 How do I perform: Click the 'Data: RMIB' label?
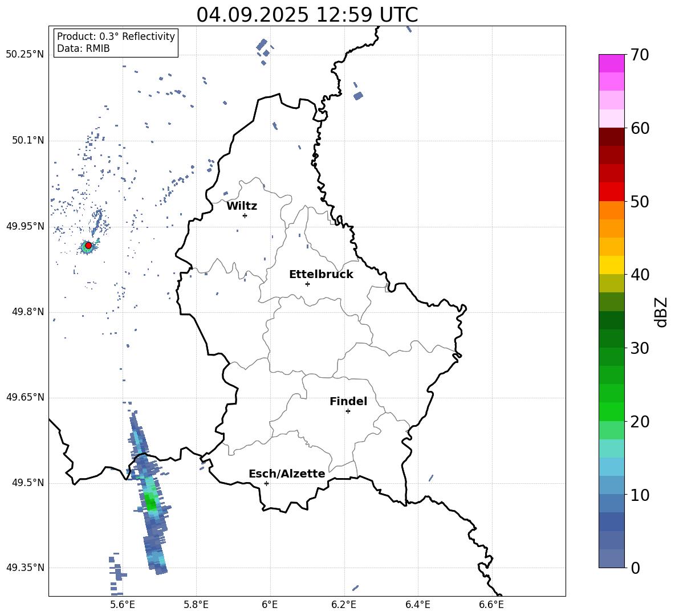click(x=83, y=48)
